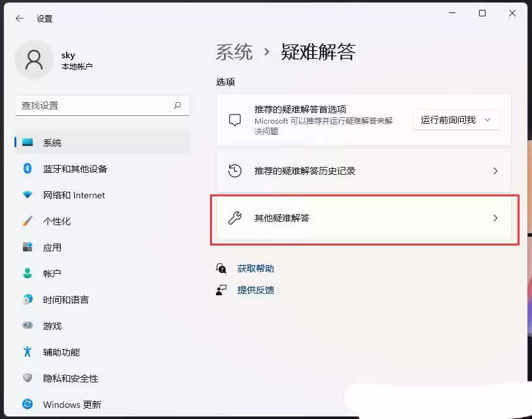Switch to 应用 category

pyautogui.click(x=102, y=247)
